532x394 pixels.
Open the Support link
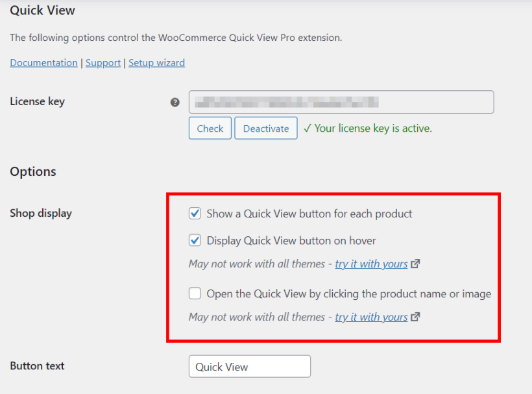(x=103, y=62)
